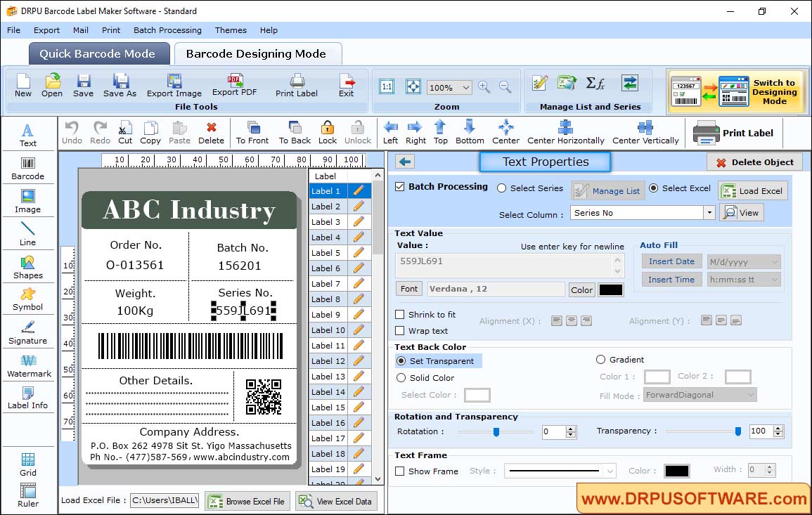Image resolution: width=812 pixels, height=515 pixels.
Task: Open the formula series Σfx icon
Action: click(x=595, y=83)
